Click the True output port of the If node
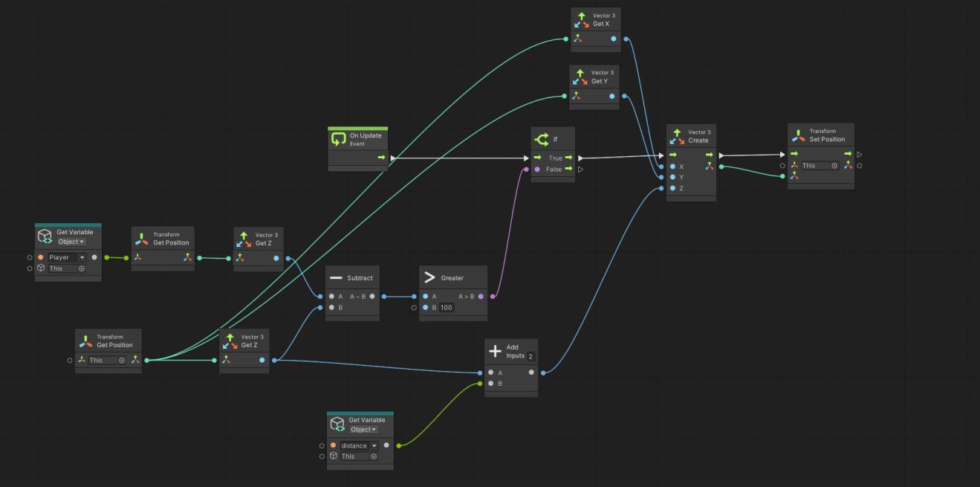 [567, 158]
